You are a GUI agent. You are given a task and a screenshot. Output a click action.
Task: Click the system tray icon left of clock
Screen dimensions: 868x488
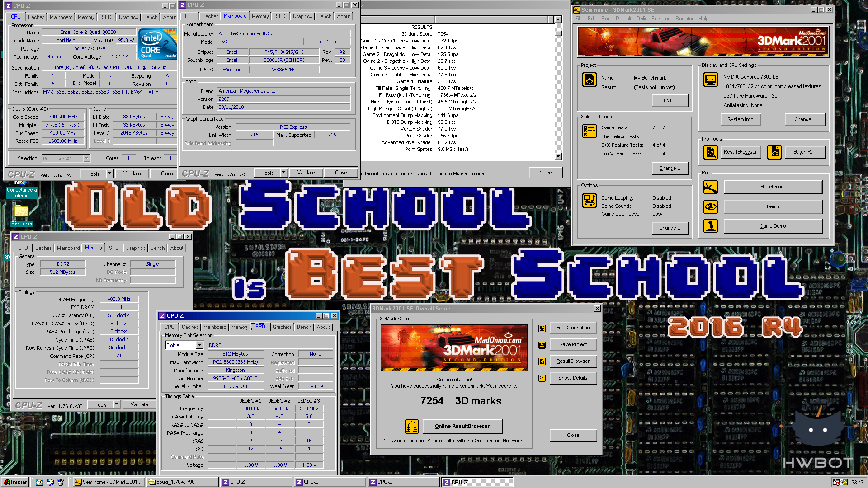coord(844,482)
